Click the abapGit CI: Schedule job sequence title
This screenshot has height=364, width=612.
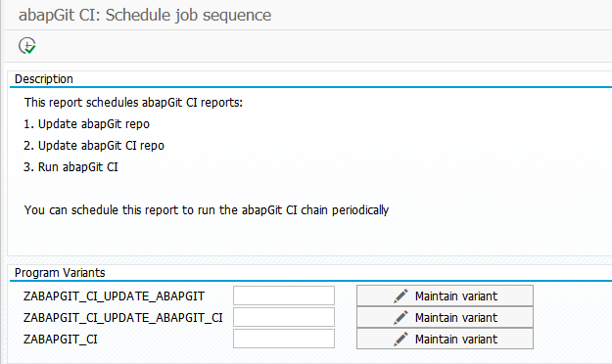click(145, 16)
